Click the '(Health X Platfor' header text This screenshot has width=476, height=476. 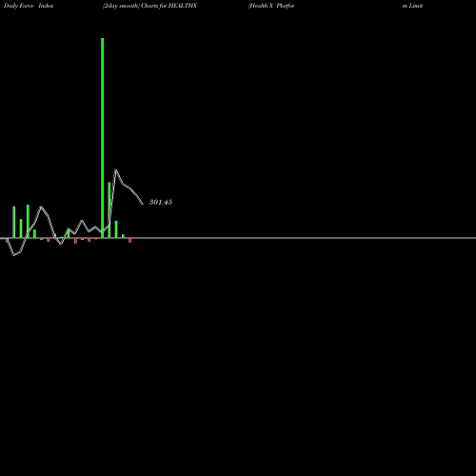click(271, 6)
